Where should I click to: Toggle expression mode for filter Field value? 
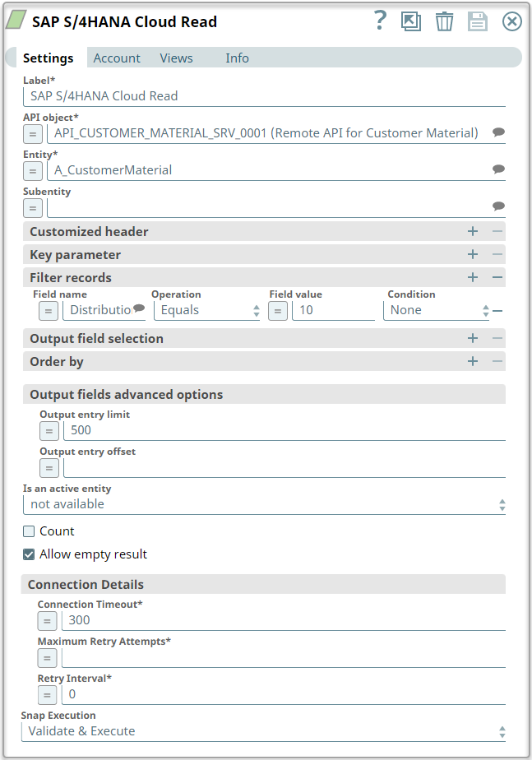pyautogui.click(x=278, y=311)
